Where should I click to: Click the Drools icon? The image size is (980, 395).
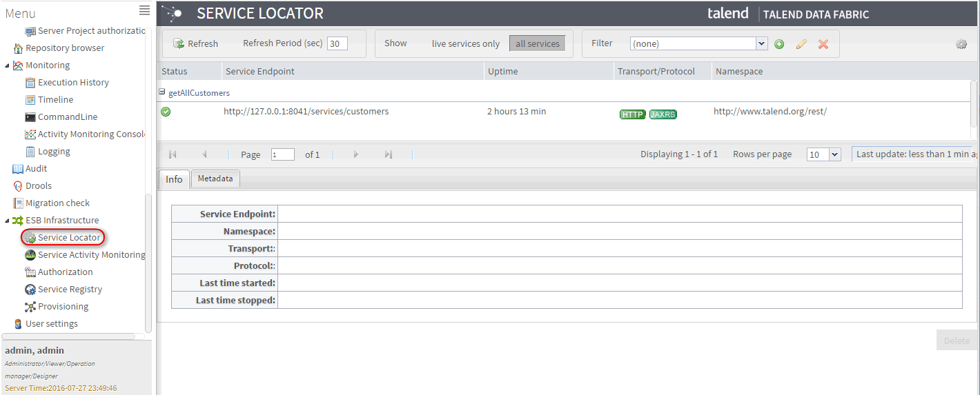tap(18, 186)
